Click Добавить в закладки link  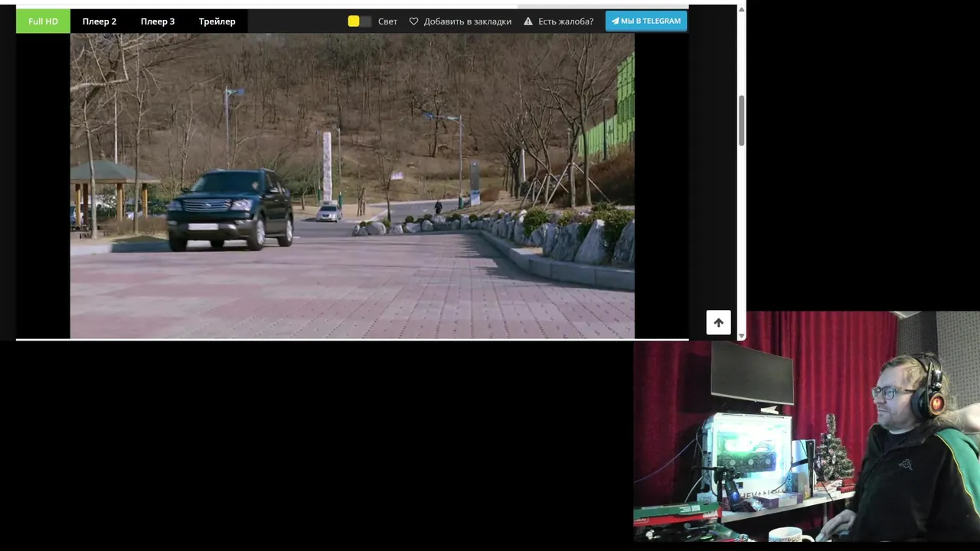pyautogui.click(x=467, y=21)
